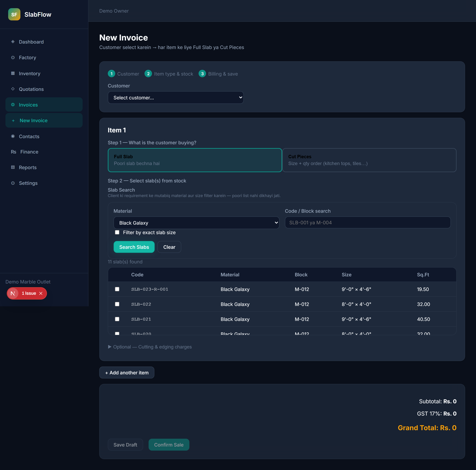The width and height of the screenshot is (476, 470).
Task: Click the Save Draft button
Action: tap(125, 445)
